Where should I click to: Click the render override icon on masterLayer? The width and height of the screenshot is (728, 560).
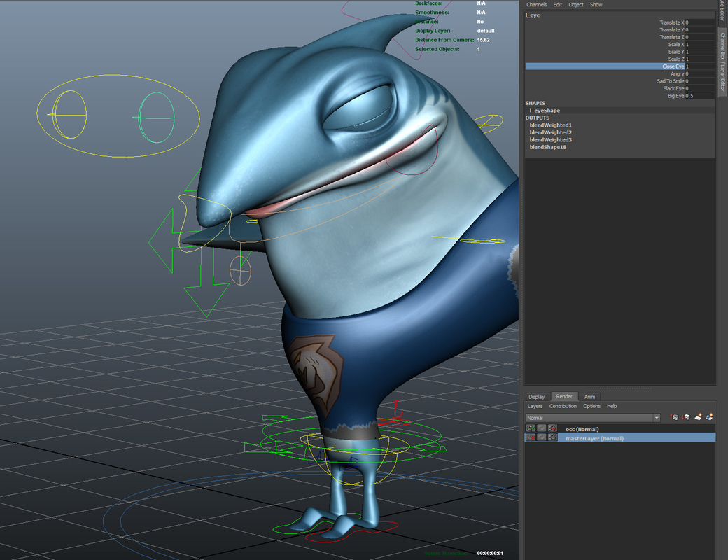552,437
